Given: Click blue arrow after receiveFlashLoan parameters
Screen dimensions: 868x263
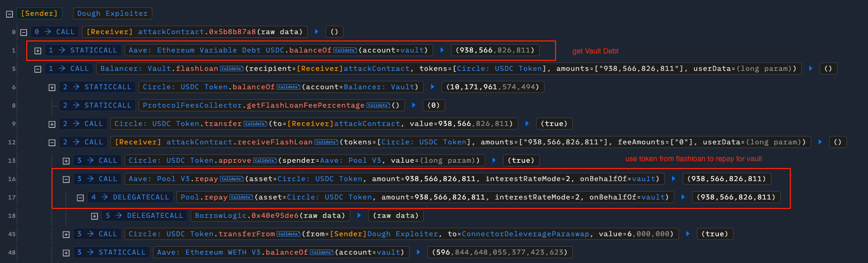Looking at the screenshot, I should click(820, 142).
